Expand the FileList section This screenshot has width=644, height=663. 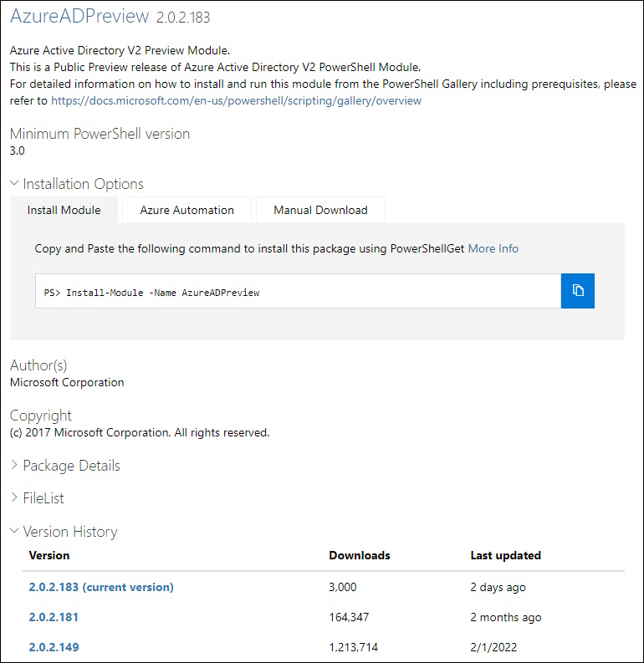[14, 498]
